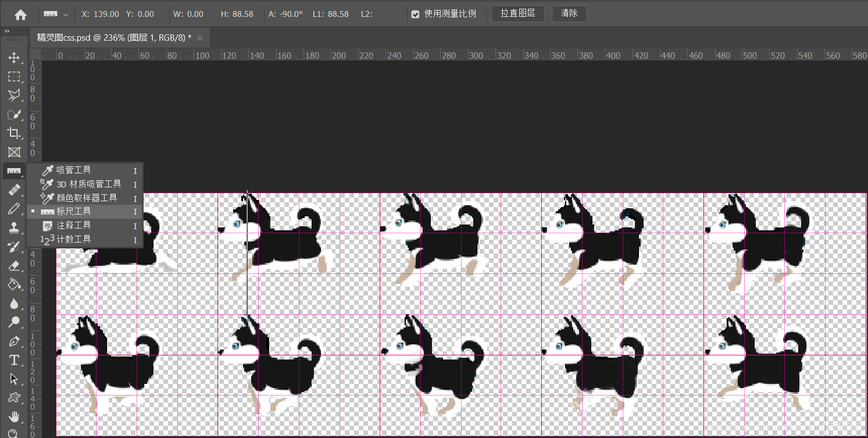Click the horizontal ruler at 300 mark
This screenshot has height=438, width=868.
pyautogui.click(x=476, y=55)
